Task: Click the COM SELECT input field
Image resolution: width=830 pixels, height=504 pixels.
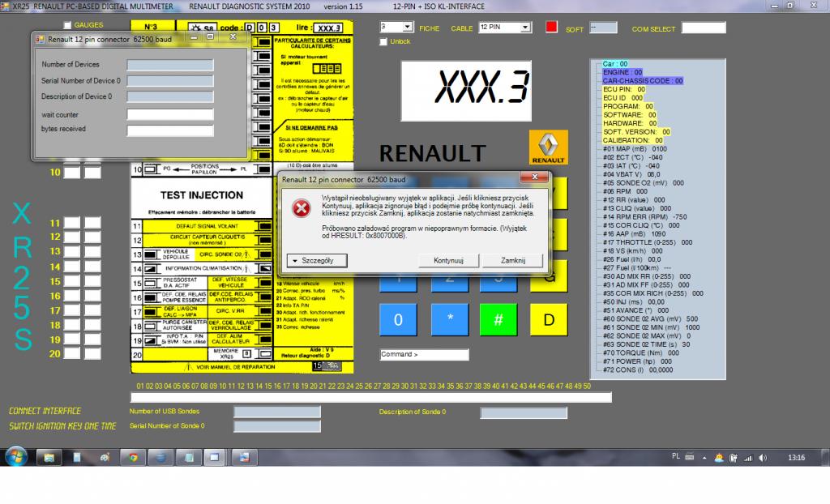Action: point(704,28)
